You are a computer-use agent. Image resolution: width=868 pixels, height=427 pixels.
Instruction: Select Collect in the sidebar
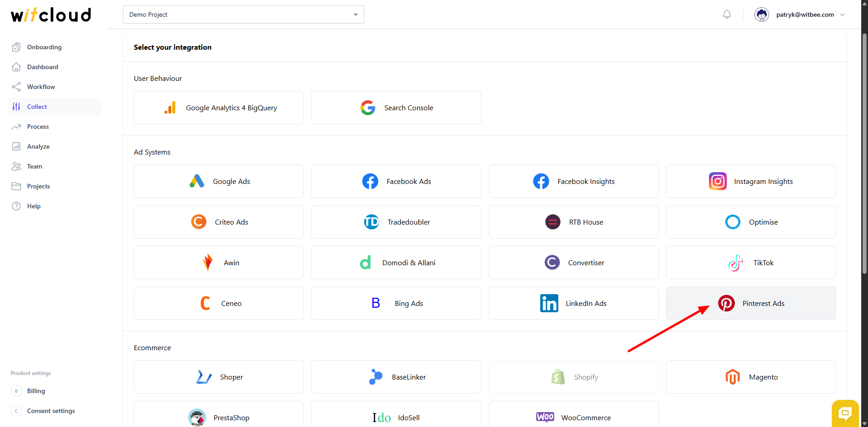(54, 107)
